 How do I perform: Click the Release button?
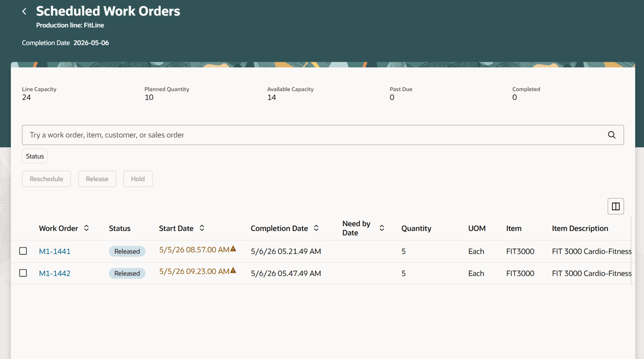pos(97,179)
